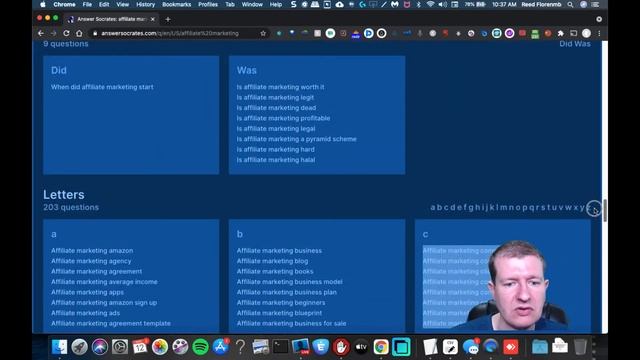Click the page's vertical scrollbar thumb
Screen dimensions: 640x360
pos(605,211)
